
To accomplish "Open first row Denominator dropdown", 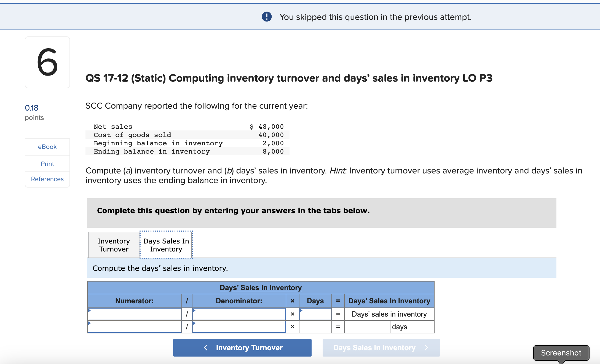I will [x=239, y=314].
